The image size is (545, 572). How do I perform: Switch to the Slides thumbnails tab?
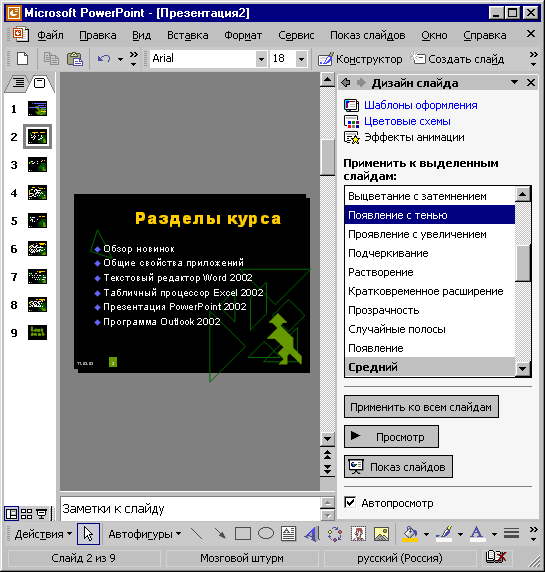(x=39, y=83)
